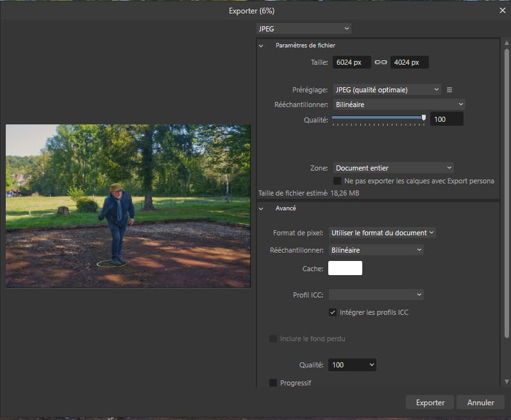Open the preset hamburger menu icon

[x=449, y=90]
